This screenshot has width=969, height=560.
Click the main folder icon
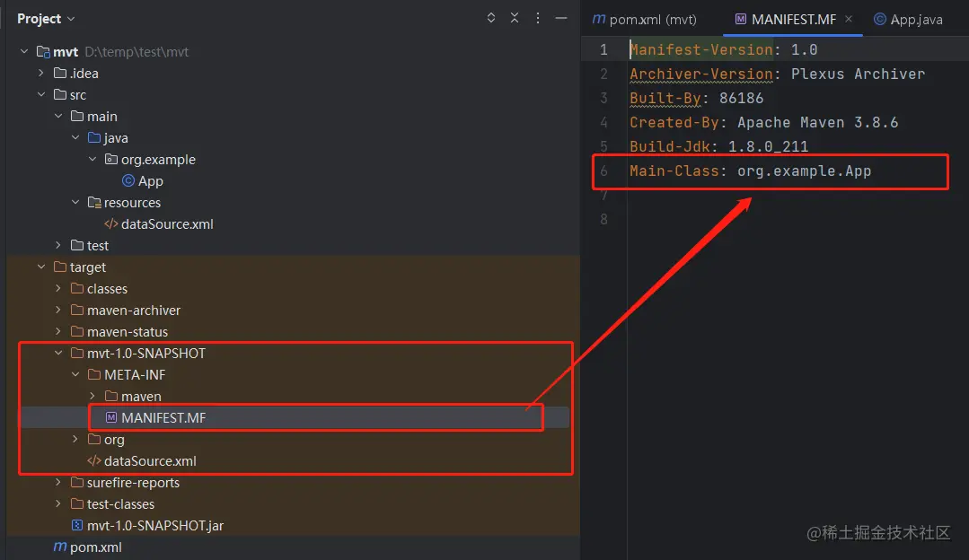pyautogui.click(x=77, y=116)
